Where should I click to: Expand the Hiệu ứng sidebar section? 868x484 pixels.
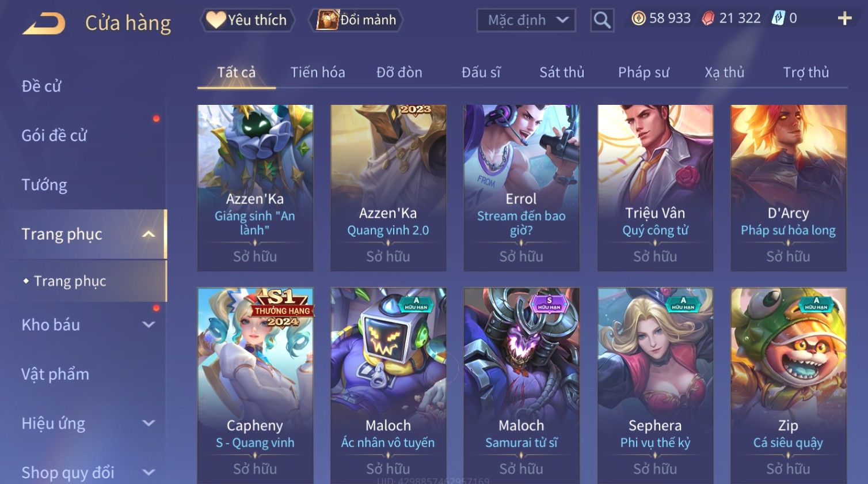click(149, 423)
